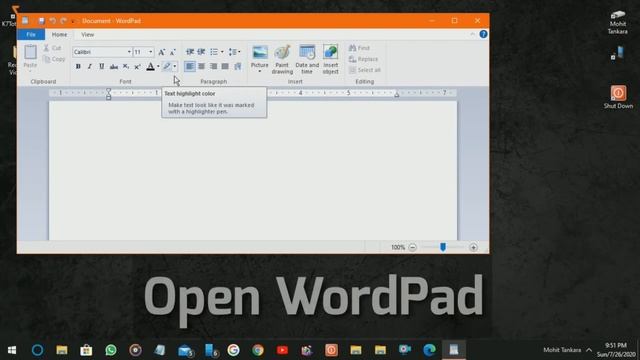Click Insert object icon
This screenshot has height=360, width=640.
[331, 60]
